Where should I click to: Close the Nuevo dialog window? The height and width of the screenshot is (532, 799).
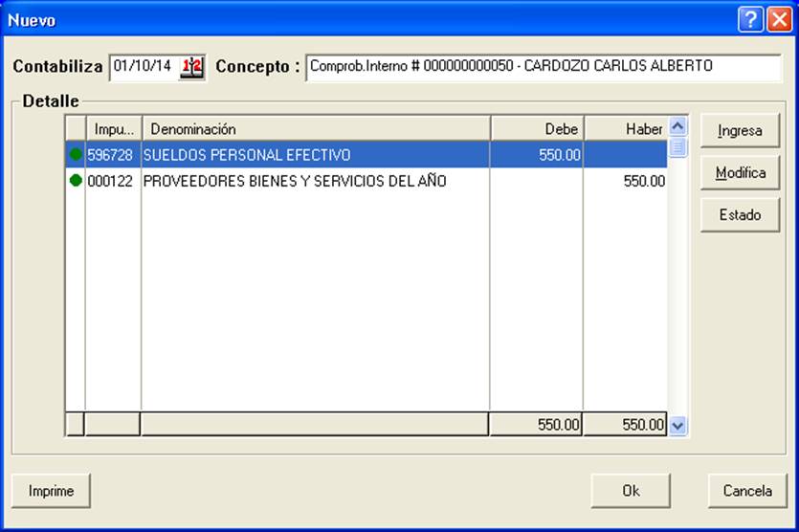tap(780, 20)
